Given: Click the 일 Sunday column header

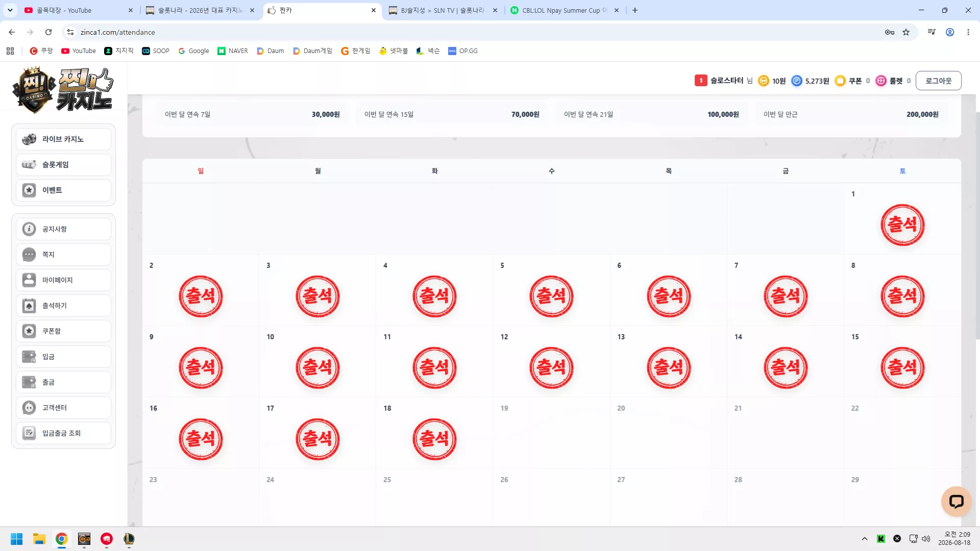Looking at the screenshot, I should coord(201,171).
